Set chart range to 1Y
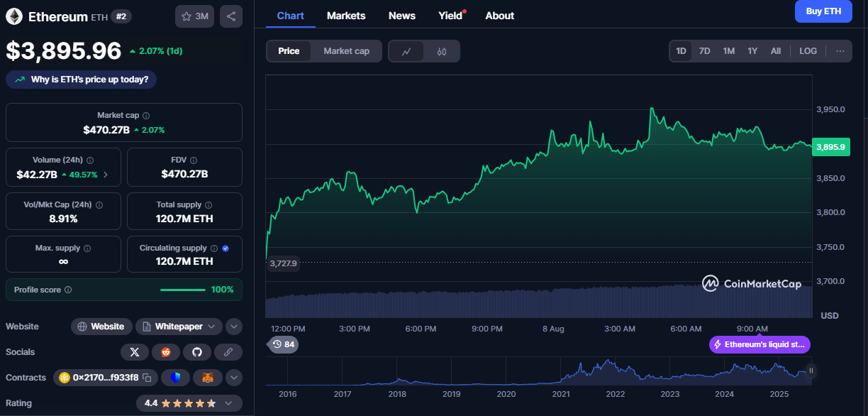Image resolution: width=868 pixels, height=416 pixels. click(x=752, y=51)
